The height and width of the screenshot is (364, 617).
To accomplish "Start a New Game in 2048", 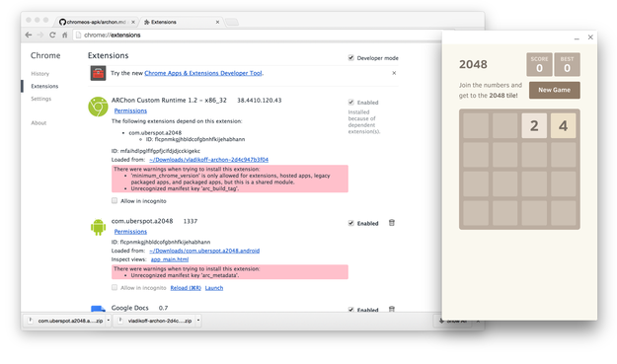I will click(x=554, y=90).
